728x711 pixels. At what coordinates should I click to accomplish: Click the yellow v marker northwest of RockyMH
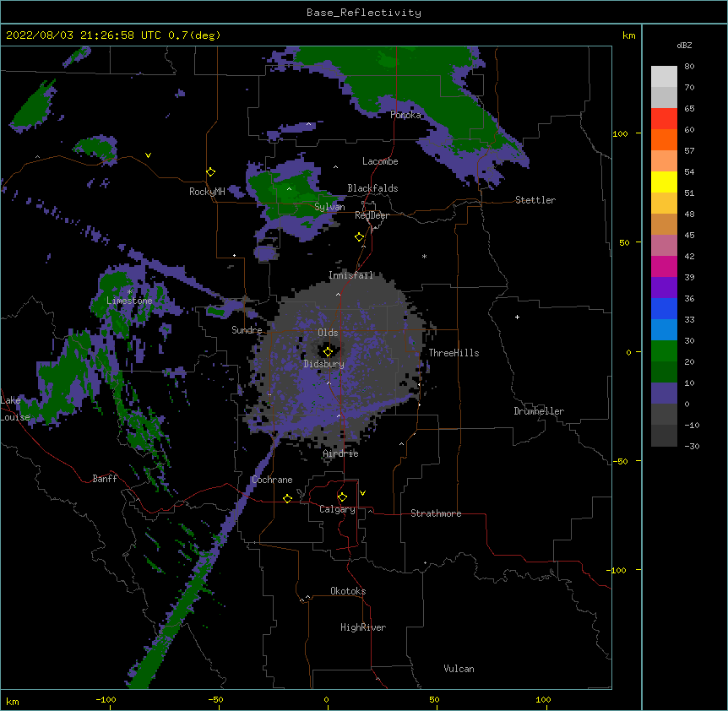coord(148,155)
